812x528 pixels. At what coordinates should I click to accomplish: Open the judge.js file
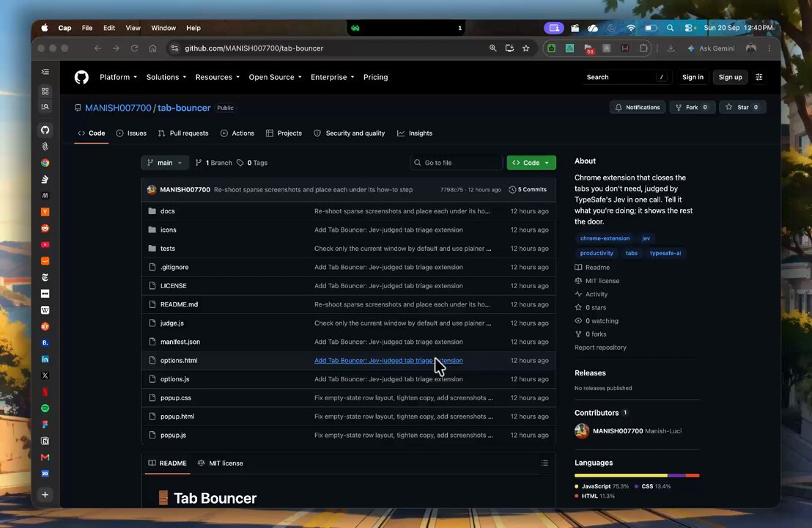(172, 323)
